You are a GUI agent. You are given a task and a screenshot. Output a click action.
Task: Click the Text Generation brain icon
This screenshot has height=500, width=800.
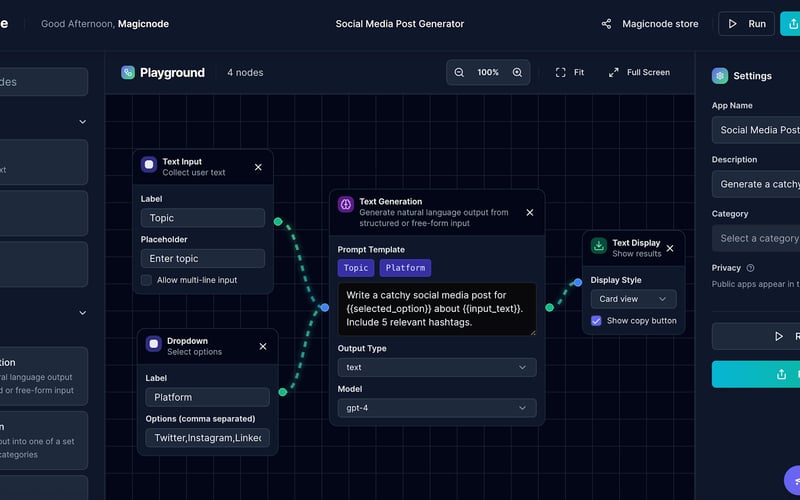(346, 205)
